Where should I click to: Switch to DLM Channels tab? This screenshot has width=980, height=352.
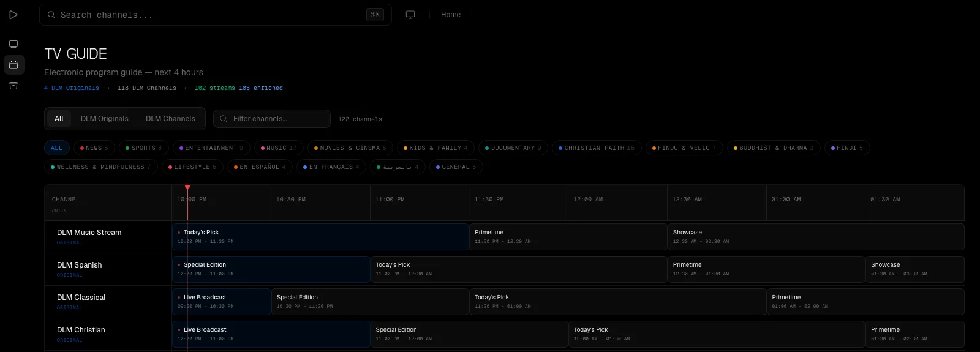tap(170, 119)
